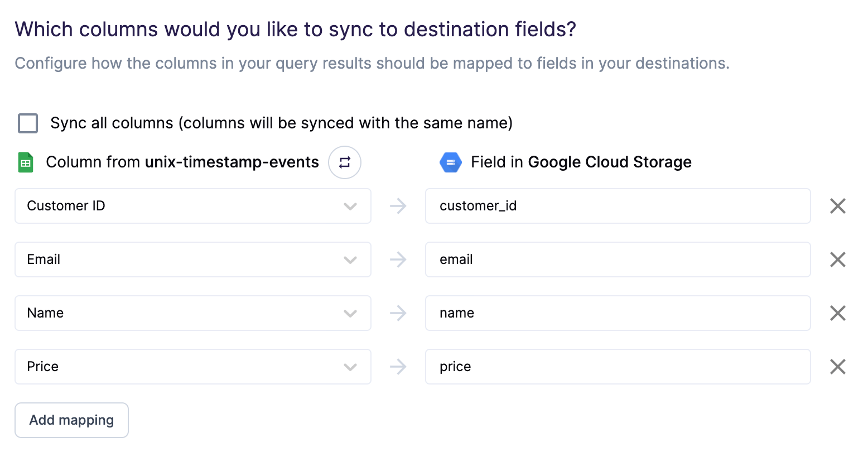Click the Google Cloud Storage hexagon icon
The image size is (868, 471).
pyautogui.click(x=451, y=162)
